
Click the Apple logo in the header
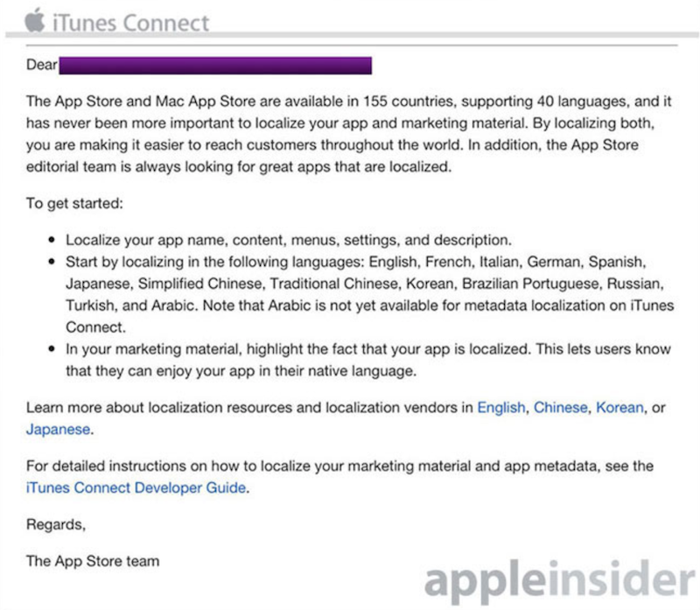click(x=35, y=20)
